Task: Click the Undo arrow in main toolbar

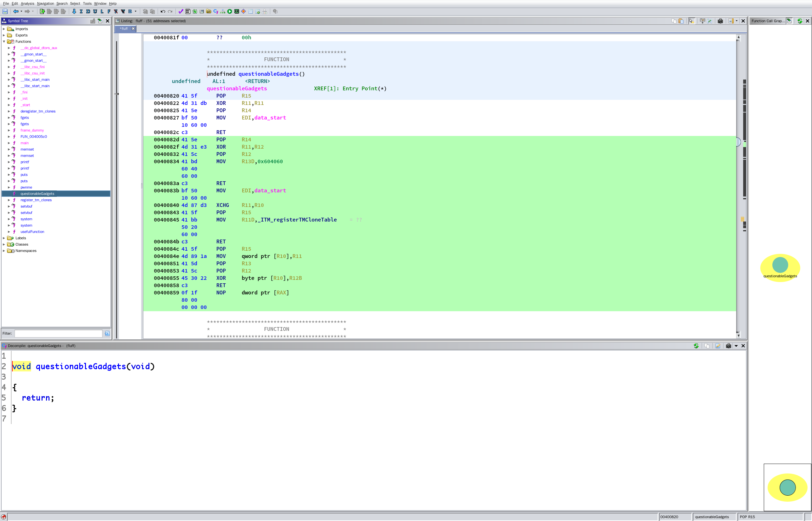Action: pyautogui.click(x=163, y=11)
